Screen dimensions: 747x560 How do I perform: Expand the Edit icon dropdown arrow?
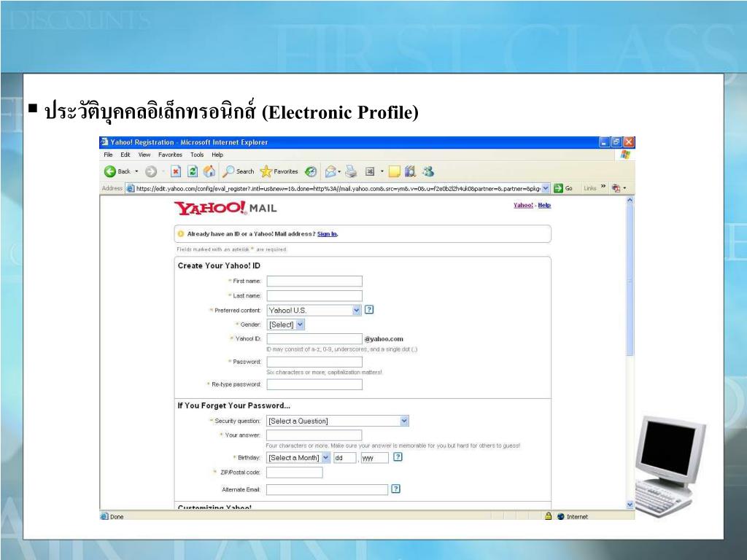tap(382, 171)
